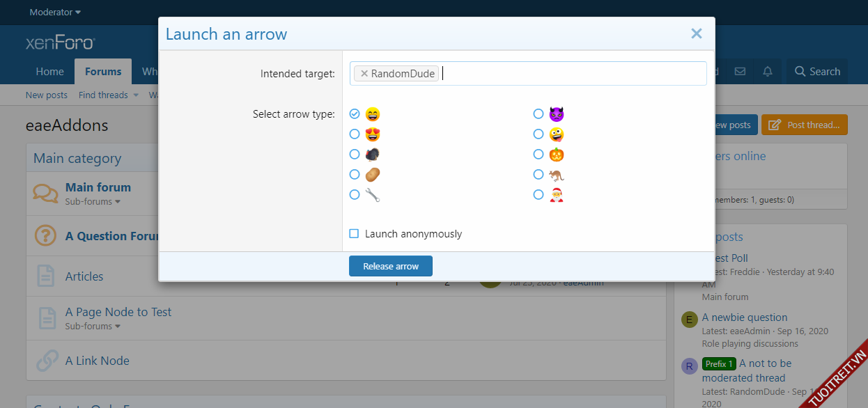This screenshot has width=868, height=408.
Task: Click inside the Intended target input field
Action: click(571, 74)
